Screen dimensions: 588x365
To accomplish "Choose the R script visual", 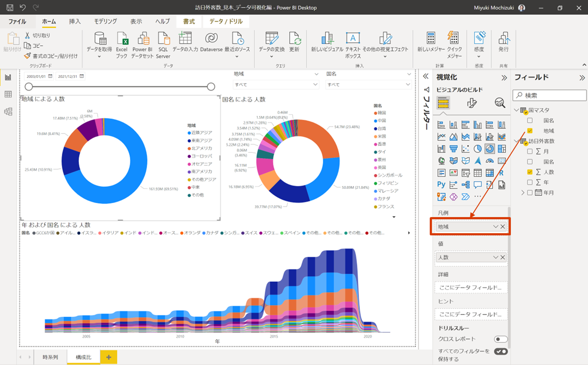I will pos(501,173).
